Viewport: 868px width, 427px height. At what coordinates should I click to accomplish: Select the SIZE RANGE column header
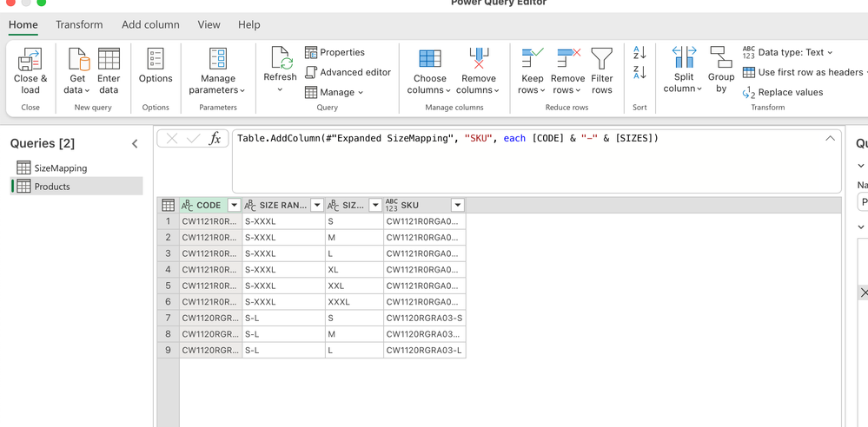283,205
